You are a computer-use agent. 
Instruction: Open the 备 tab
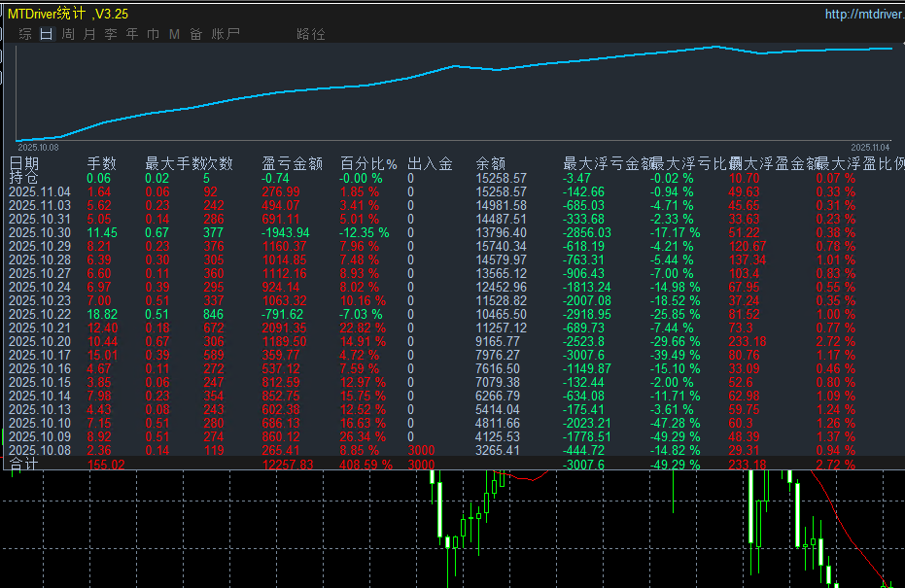tap(196, 34)
